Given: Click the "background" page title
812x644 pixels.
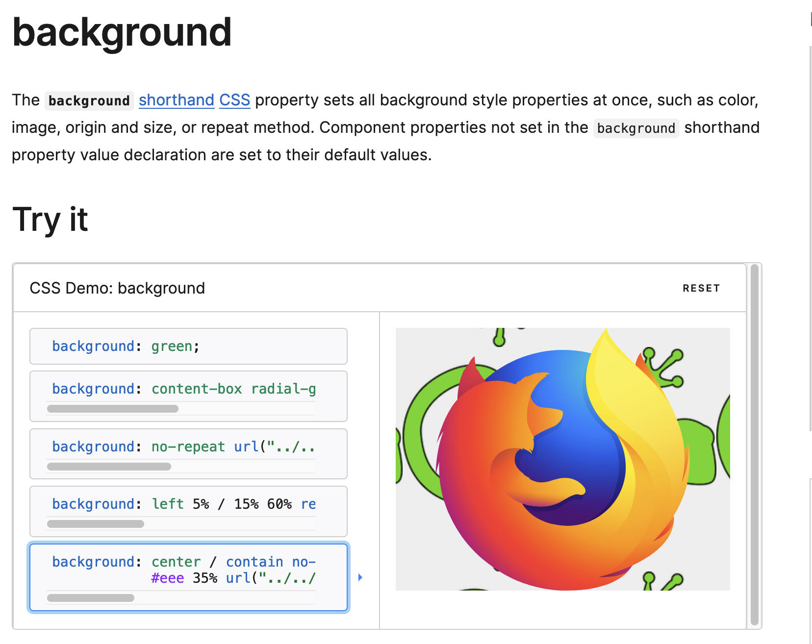Looking at the screenshot, I should 122,32.
